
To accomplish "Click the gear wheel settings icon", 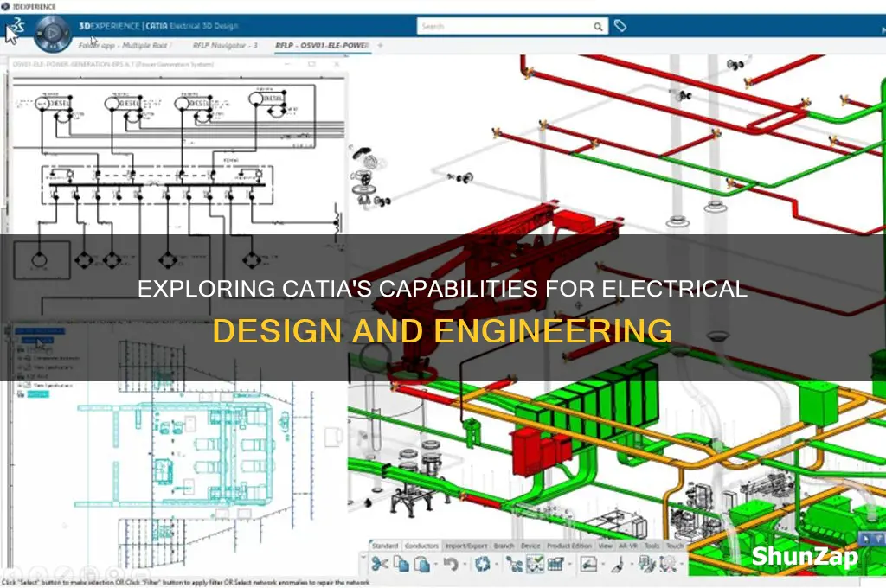I will [x=667, y=564].
